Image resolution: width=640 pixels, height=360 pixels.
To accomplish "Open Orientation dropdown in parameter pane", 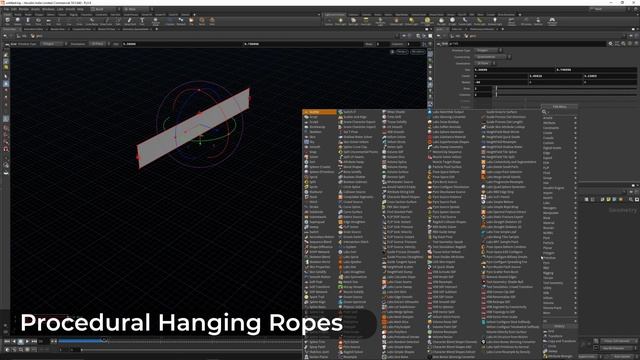I will 486,63.
